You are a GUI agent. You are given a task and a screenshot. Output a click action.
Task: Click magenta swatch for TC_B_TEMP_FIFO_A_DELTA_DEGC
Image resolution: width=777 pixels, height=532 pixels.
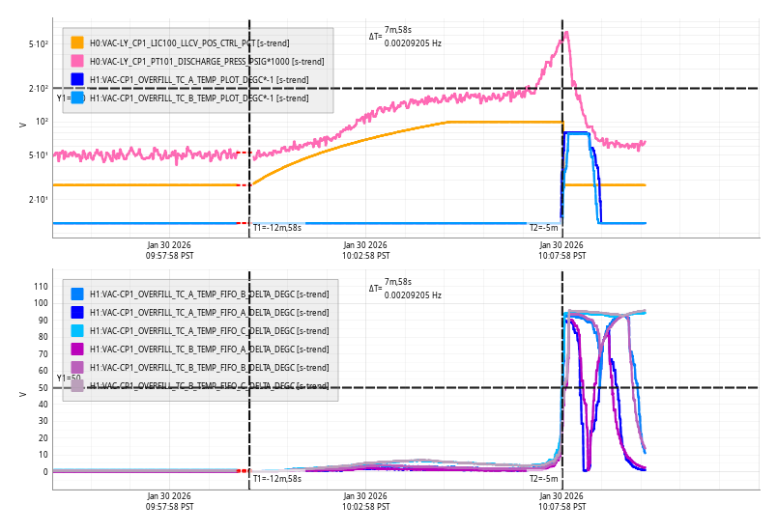pos(77,349)
